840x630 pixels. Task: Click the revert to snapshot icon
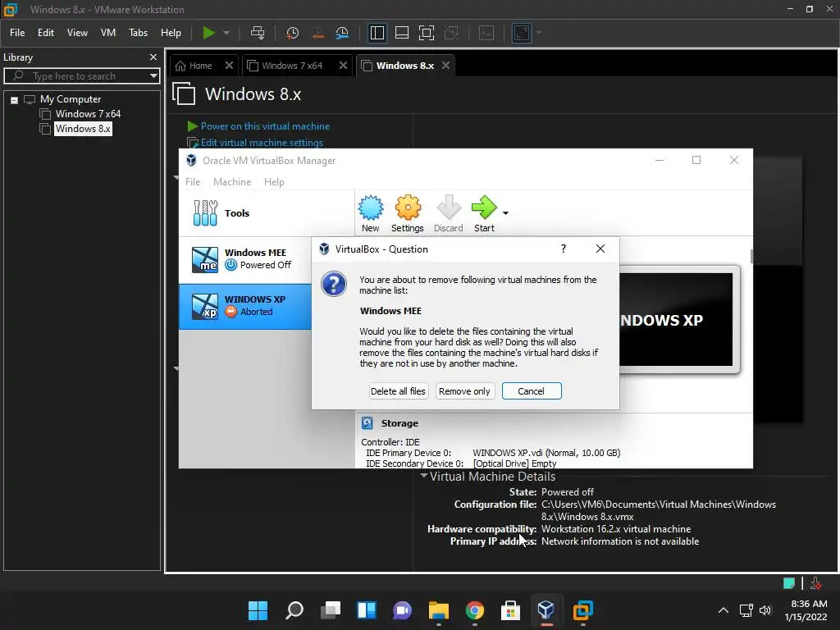317,33
